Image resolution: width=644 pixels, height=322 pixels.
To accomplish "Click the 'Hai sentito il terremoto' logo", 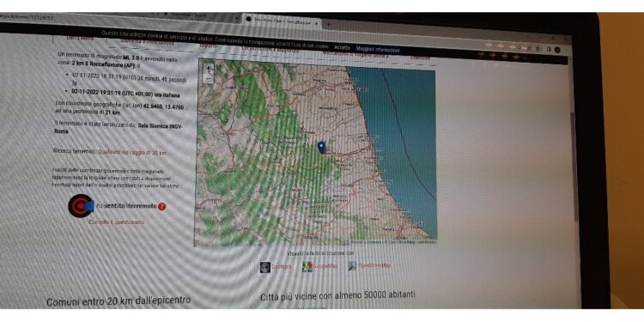I will point(81,205).
